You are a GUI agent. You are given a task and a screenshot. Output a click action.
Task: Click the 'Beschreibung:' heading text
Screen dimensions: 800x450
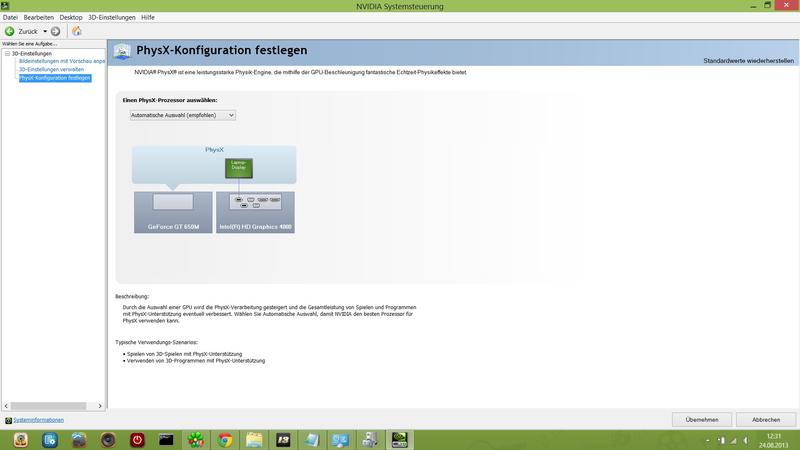132,296
